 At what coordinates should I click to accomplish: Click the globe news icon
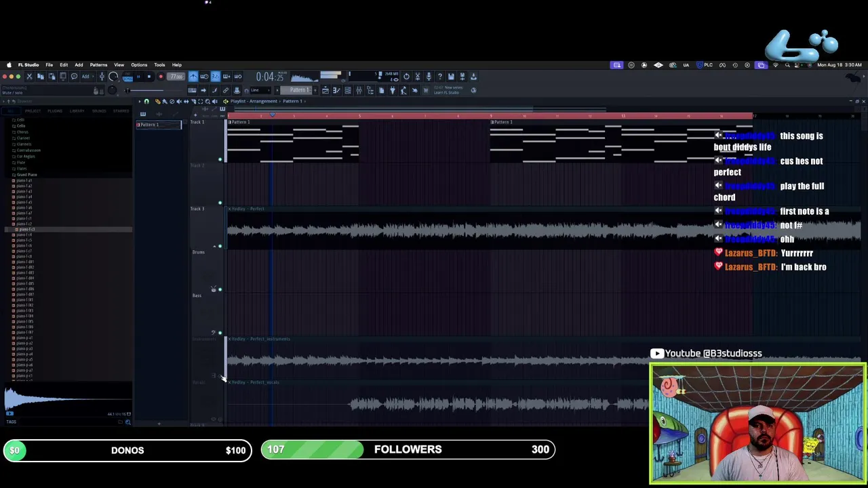coord(473,90)
